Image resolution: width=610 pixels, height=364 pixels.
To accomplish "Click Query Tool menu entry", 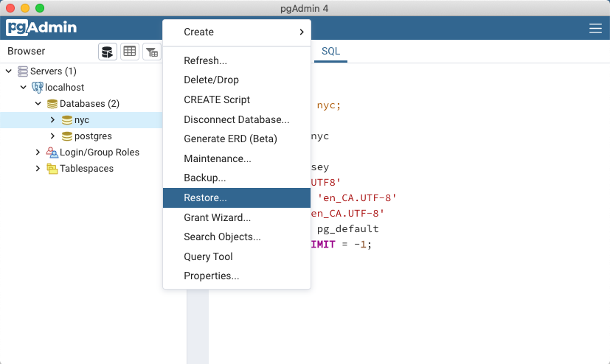I will (x=208, y=256).
